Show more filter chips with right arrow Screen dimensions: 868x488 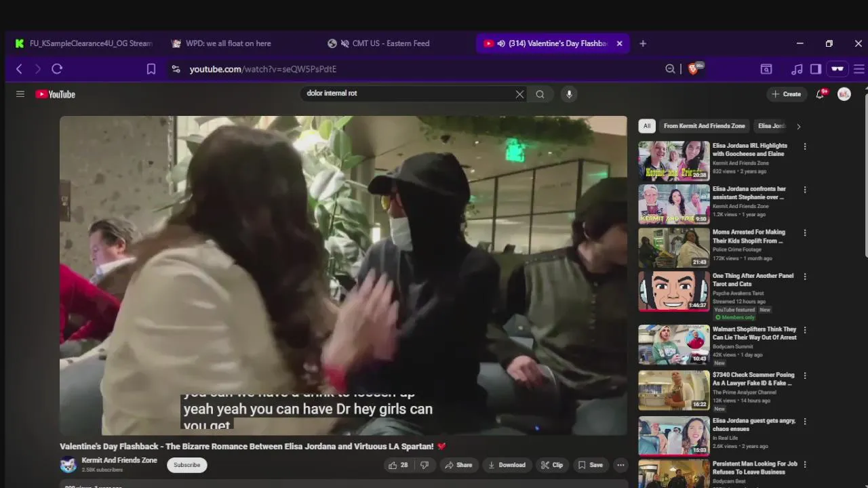click(x=798, y=126)
